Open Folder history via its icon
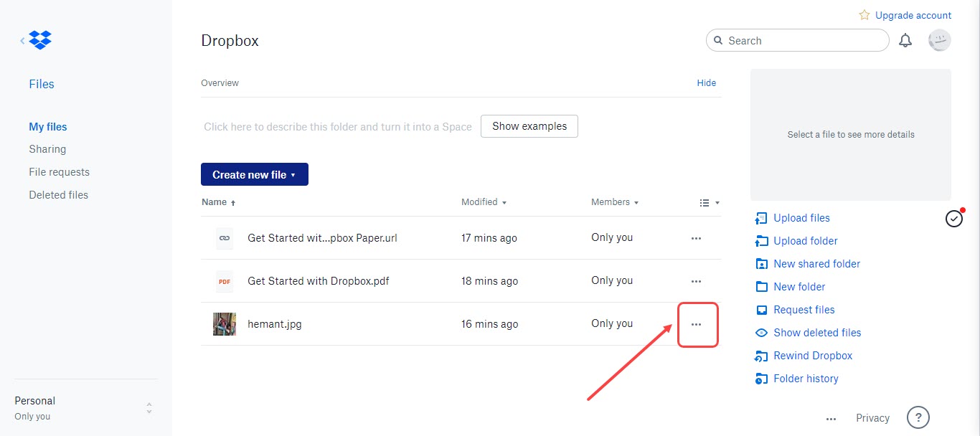The image size is (980, 436). pyautogui.click(x=761, y=379)
